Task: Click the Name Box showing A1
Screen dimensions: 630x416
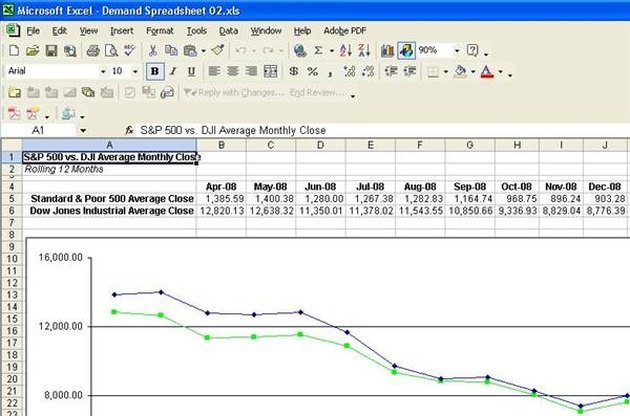Action: point(39,130)
